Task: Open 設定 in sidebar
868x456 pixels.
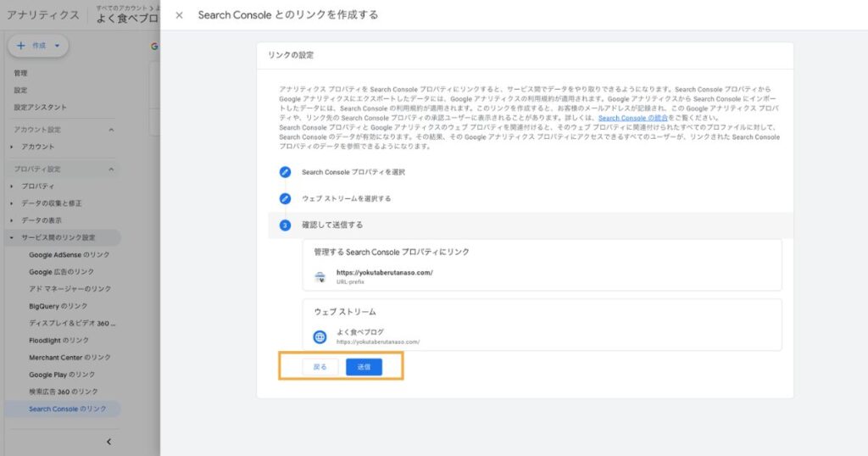Action: 20,90
